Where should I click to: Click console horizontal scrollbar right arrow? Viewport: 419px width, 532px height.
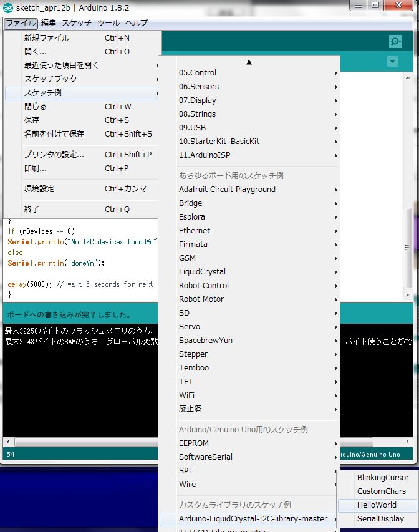[x=407, y=442]
